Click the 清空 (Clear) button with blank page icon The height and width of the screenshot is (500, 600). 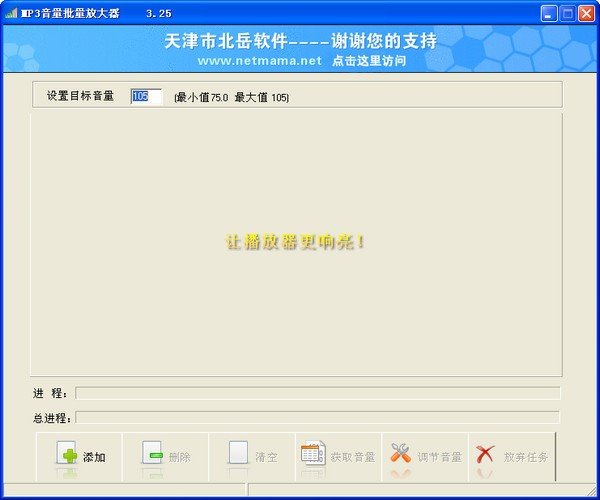pos(252,457)
